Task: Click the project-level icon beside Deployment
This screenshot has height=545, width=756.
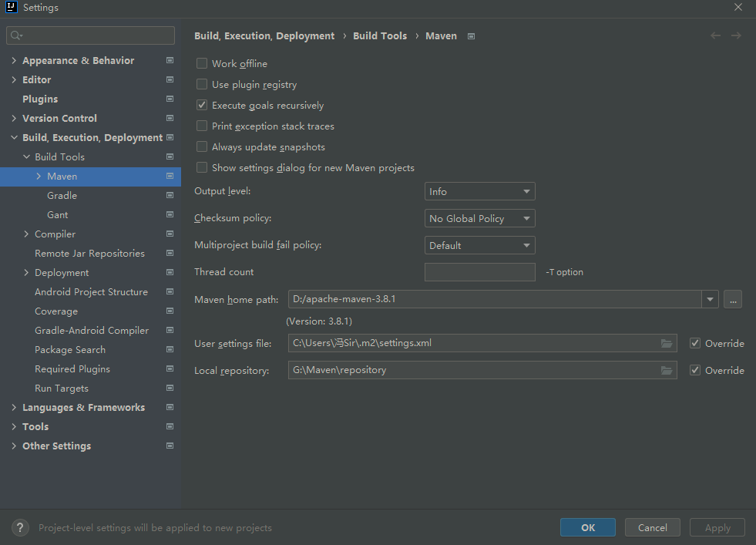Action: (x=170, y=273)
